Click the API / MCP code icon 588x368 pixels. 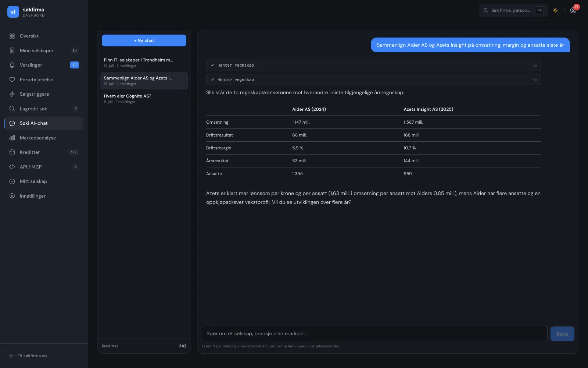[x=12, y=167]
